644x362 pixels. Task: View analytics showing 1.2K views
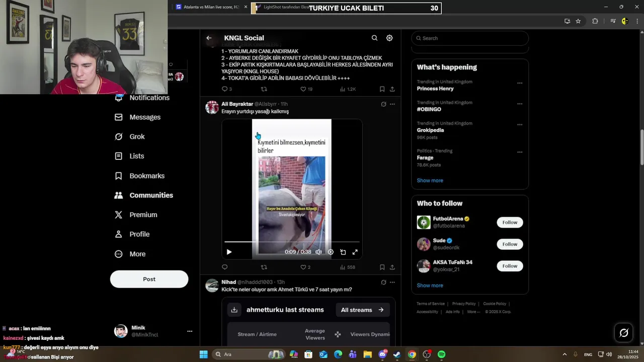[x=348, y=89]
